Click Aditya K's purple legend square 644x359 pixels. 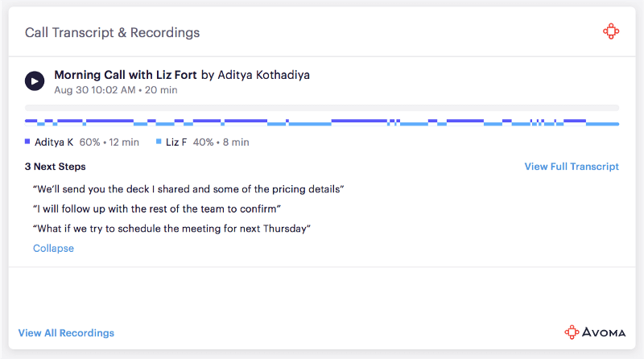point(28,142)
